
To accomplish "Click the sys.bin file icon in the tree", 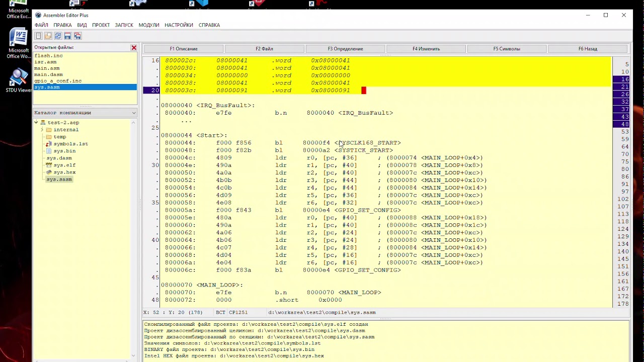I will (x=49, y=151).
